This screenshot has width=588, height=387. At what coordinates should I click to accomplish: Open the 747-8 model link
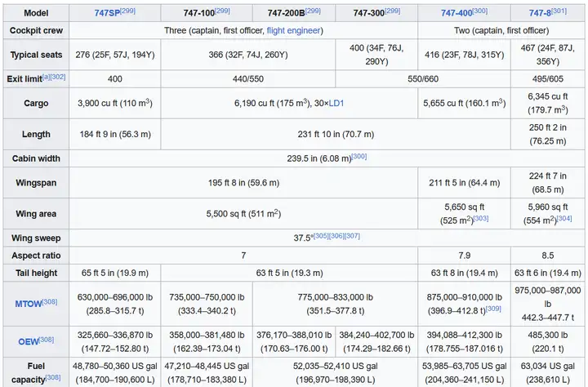point(540,13)
